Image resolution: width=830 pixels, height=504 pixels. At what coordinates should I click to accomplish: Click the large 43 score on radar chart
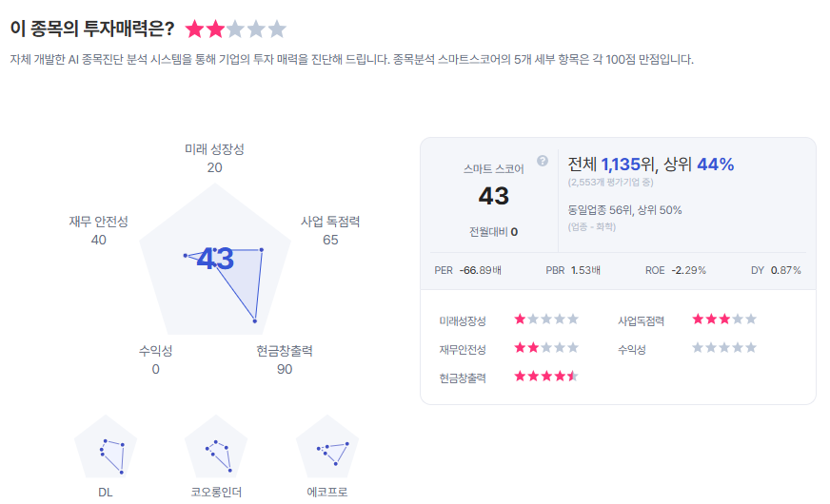pyautogui.click(x=215, y=258)
